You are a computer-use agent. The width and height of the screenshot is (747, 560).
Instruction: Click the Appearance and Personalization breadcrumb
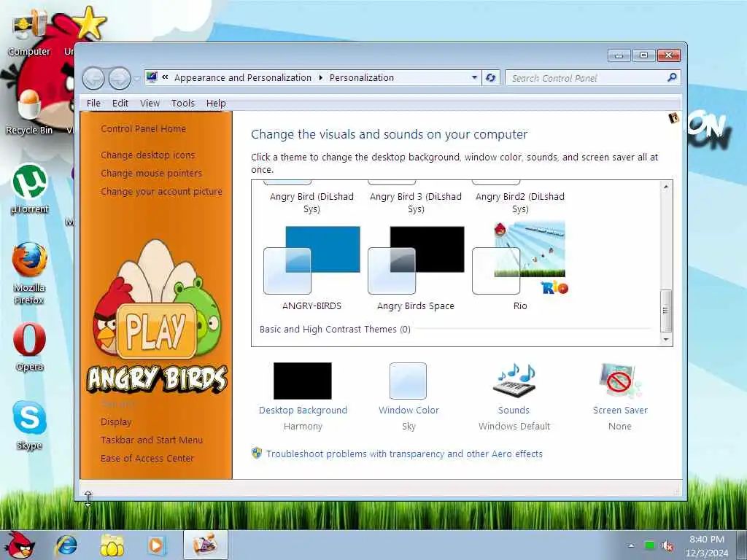(242, 77)
